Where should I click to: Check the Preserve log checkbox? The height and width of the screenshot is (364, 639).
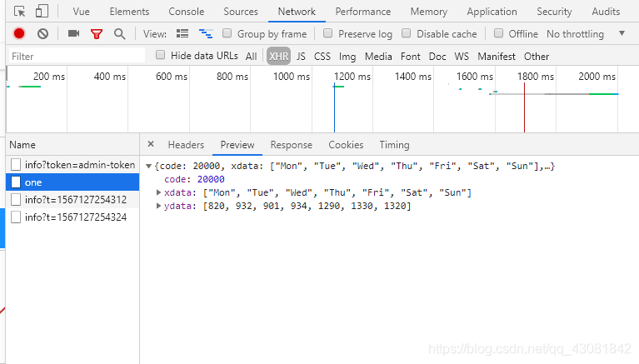pyautogui.click(x=327, y=33)
